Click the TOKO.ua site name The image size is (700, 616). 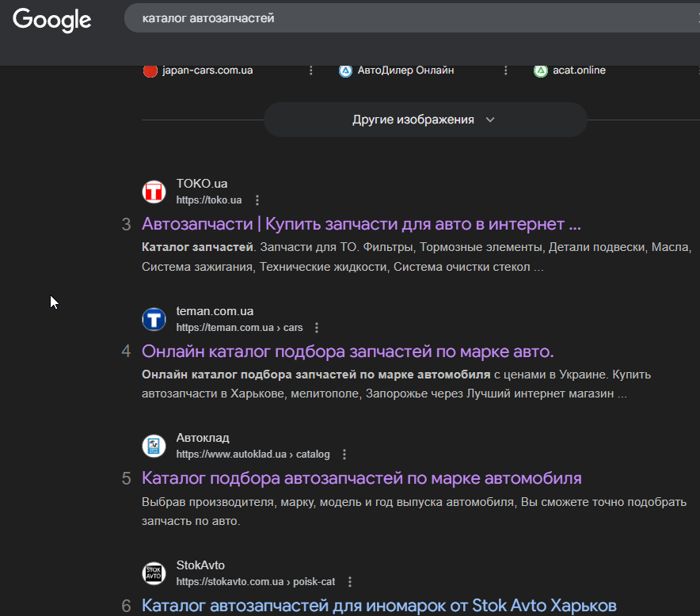pyautogui.click(x=202, y=184)
